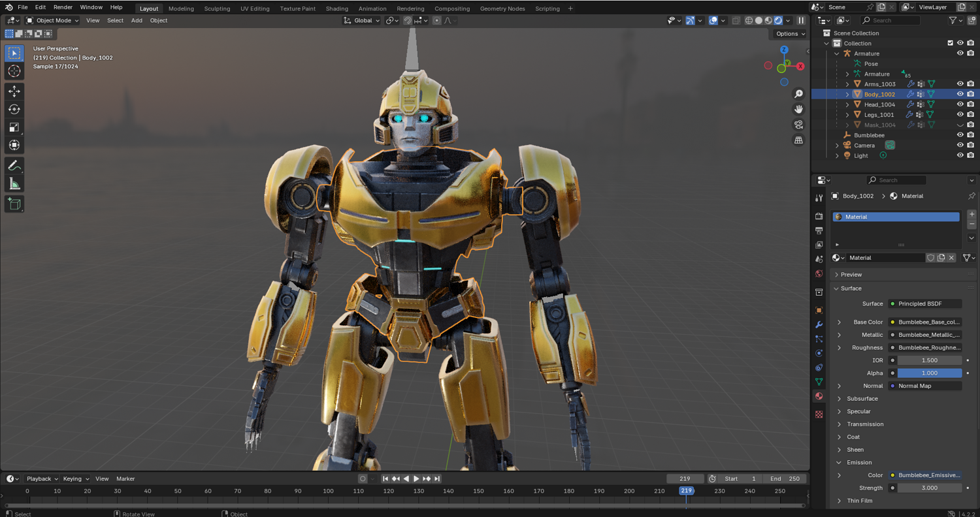Viewport: 980px width, 517px height.
Task: Open Physics properties tab icon
Action: pos(819,353)
